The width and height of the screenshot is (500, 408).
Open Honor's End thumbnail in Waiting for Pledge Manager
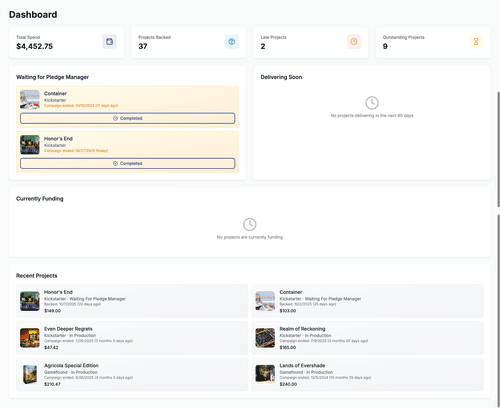(x=30, y=145)
